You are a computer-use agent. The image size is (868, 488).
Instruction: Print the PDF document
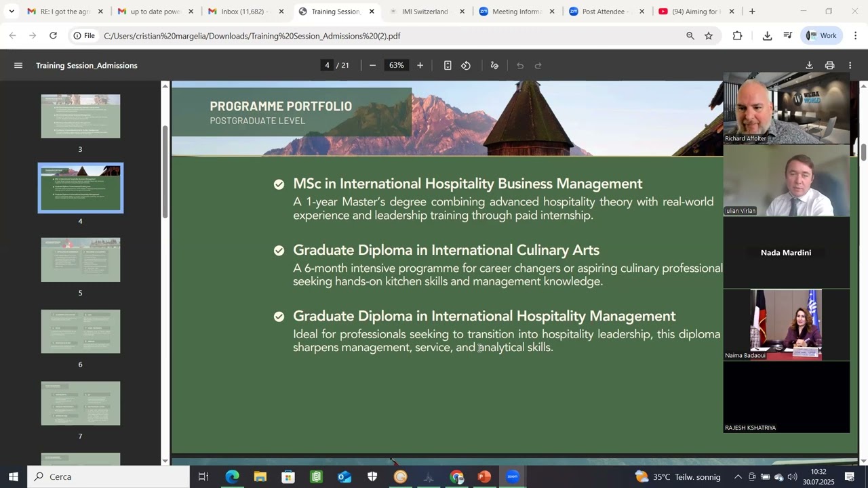829,66
